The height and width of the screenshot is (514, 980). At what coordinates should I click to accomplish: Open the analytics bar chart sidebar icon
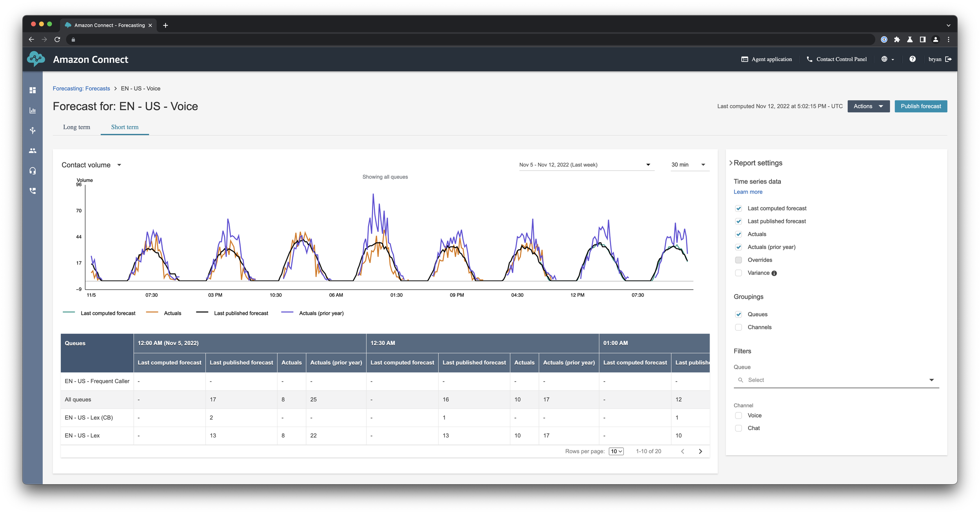point(33,111)
